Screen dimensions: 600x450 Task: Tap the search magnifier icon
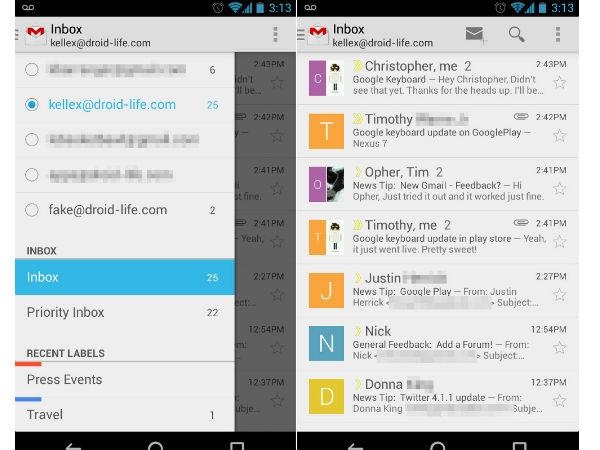tap(517, 34)
